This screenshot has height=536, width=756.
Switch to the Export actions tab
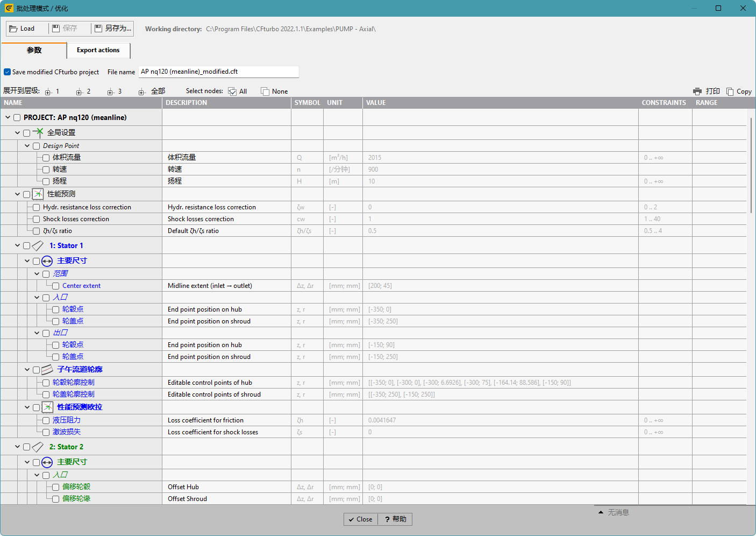(98, 50)
